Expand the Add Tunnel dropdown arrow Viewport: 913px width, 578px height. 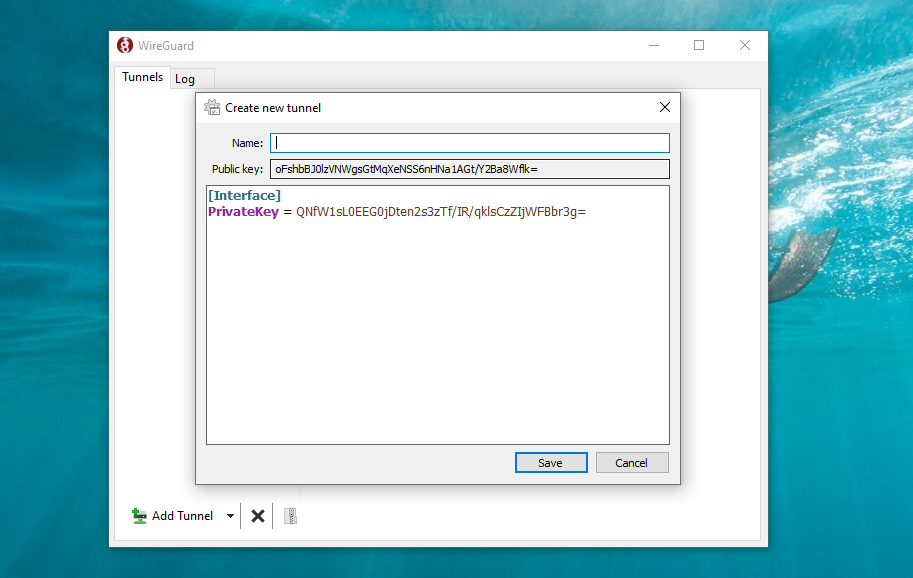click(x=231, y=516)
